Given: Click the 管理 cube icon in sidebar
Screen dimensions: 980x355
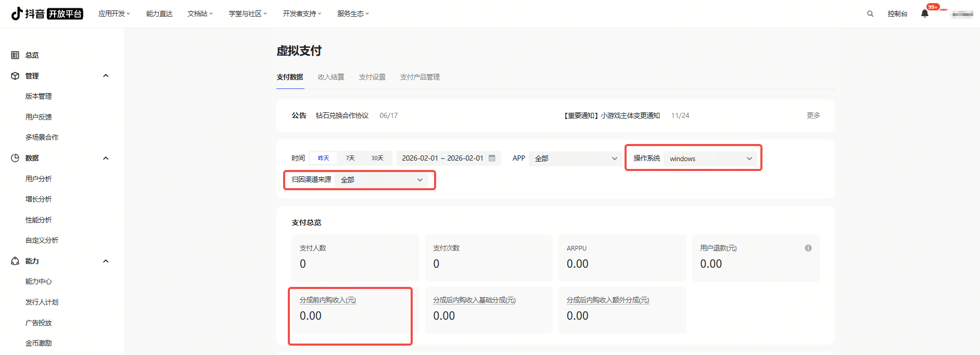Looking at the screenshot, I should (x=15, y=76).
